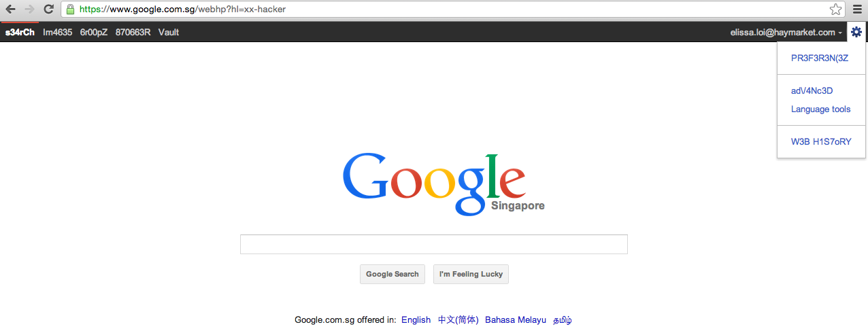Switch language to Bahasa Melayu link
The height and width of the screenshot is (331, 868).
tap(516, 320)
